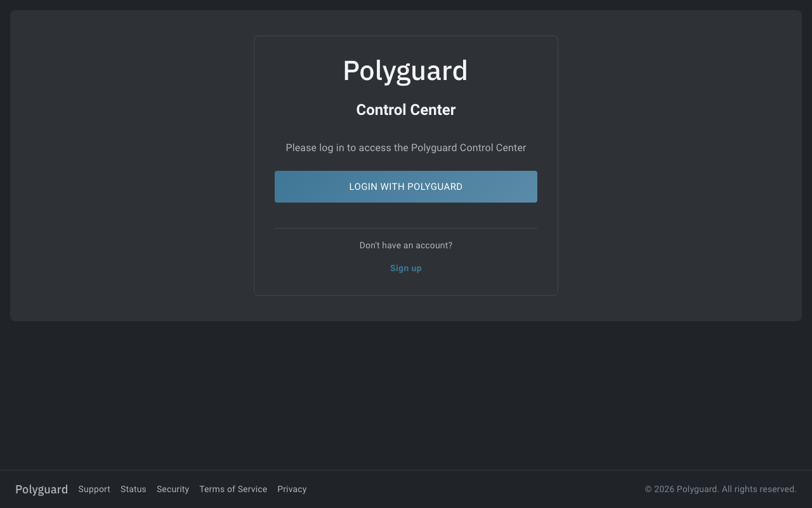
Task: Open the Terms of Service link
Action: 233,489
